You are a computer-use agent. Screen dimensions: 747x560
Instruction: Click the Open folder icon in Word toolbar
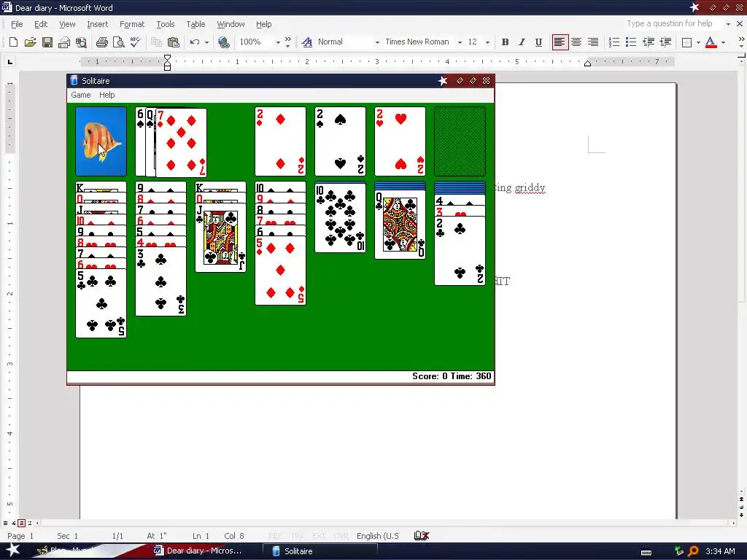(x=30, y=42)
